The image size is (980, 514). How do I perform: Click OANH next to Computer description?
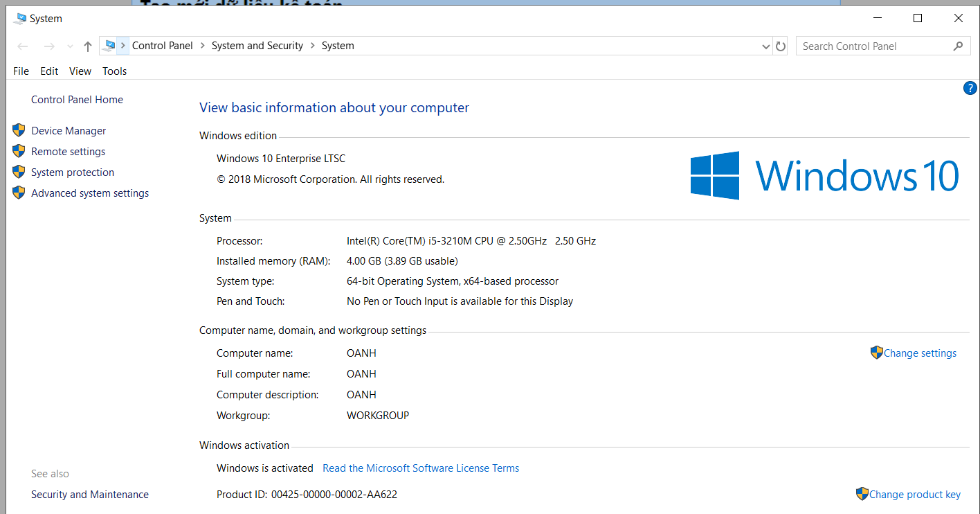[361, 395]
